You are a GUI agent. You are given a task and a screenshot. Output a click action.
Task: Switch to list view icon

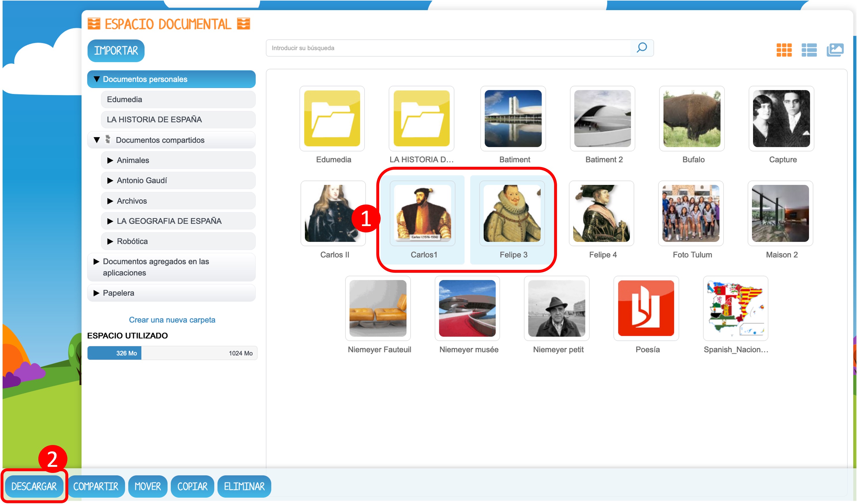[x=809, y=50]
